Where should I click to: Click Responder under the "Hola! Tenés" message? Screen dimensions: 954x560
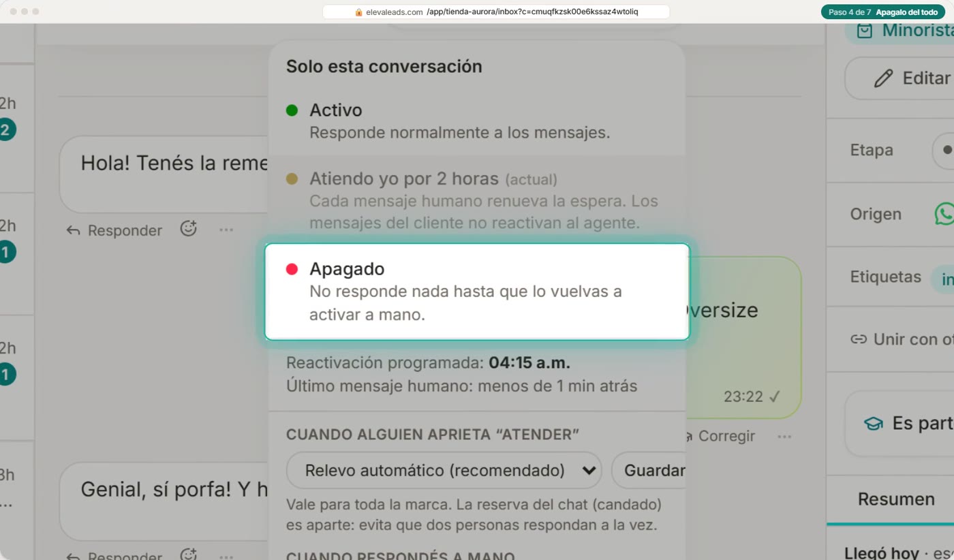(x=114, y=230)
